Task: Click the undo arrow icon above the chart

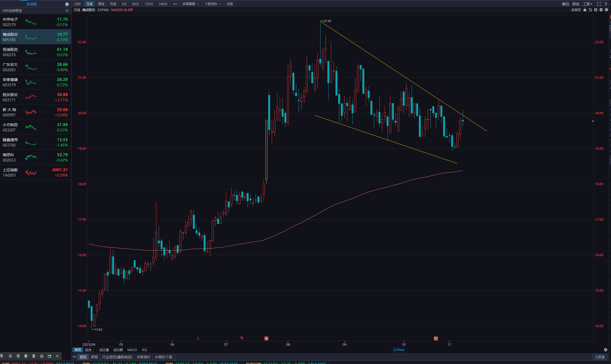Action: 590,10
